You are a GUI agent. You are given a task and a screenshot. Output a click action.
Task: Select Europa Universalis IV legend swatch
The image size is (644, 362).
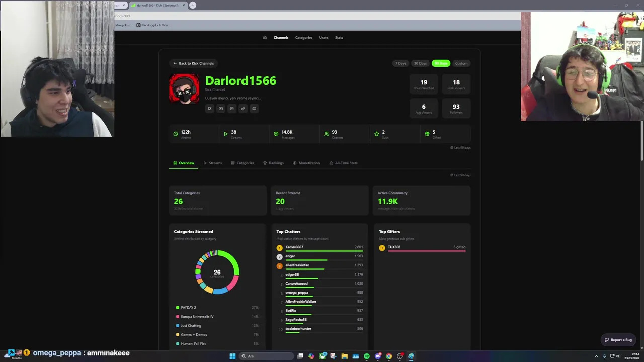pyautogui.click(x=178, y=316)
